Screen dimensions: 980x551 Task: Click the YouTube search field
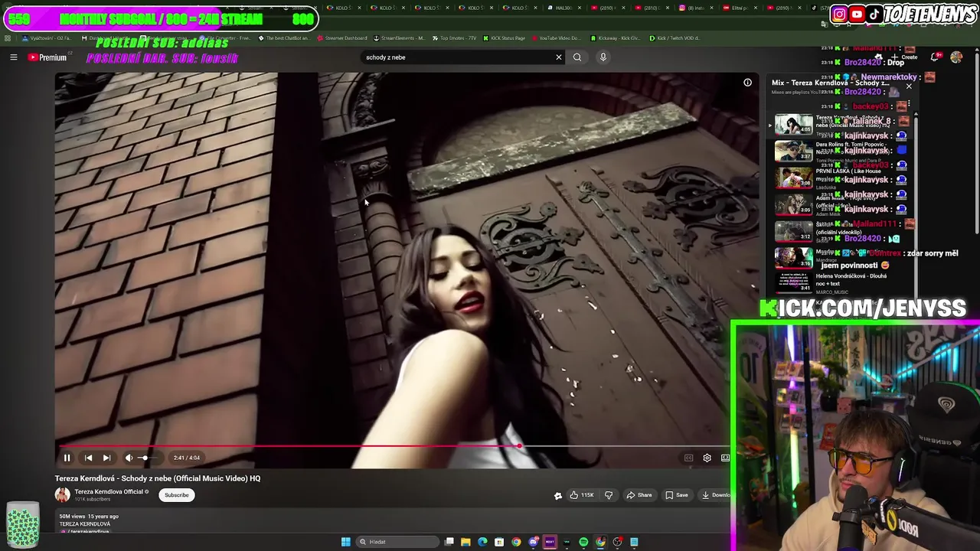click(458, 57)
